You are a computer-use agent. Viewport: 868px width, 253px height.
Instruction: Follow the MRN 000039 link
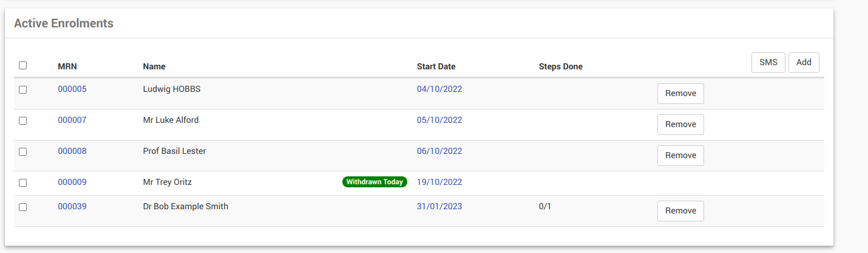click(x=72, y=206)
